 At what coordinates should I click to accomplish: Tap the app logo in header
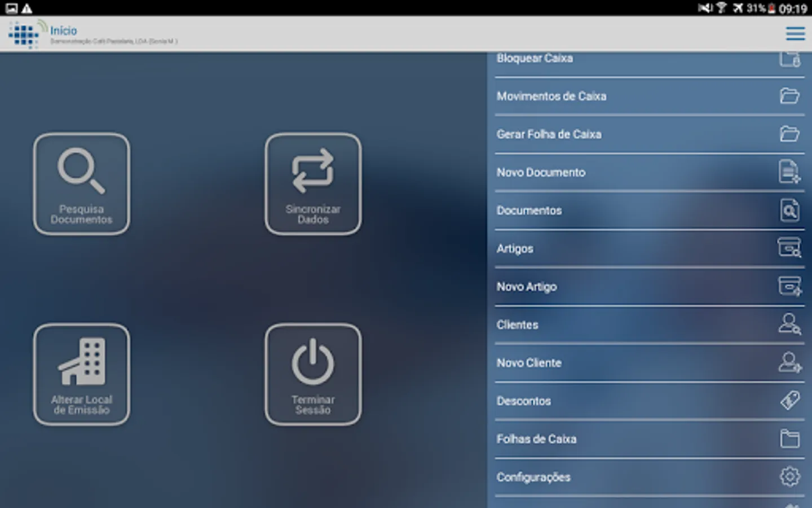coord(28,34)
